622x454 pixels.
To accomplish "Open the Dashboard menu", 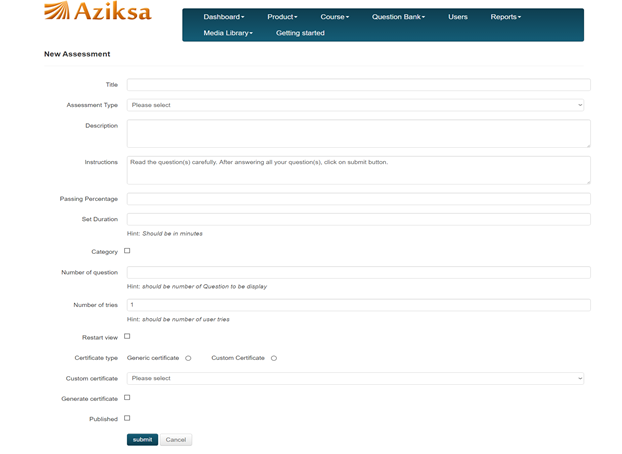I will (224, 17).
